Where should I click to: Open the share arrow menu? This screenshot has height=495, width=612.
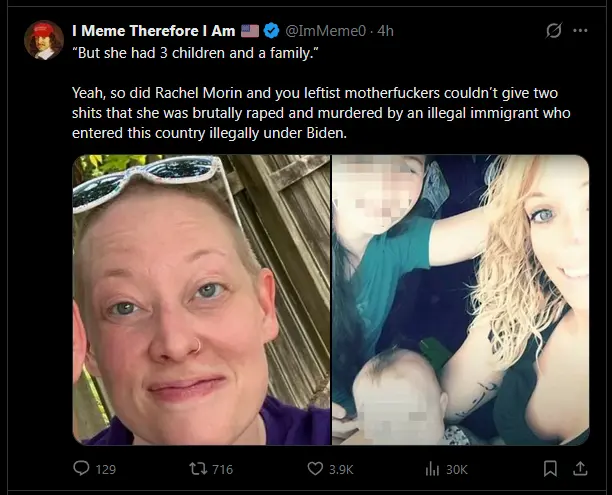point(579,468)
